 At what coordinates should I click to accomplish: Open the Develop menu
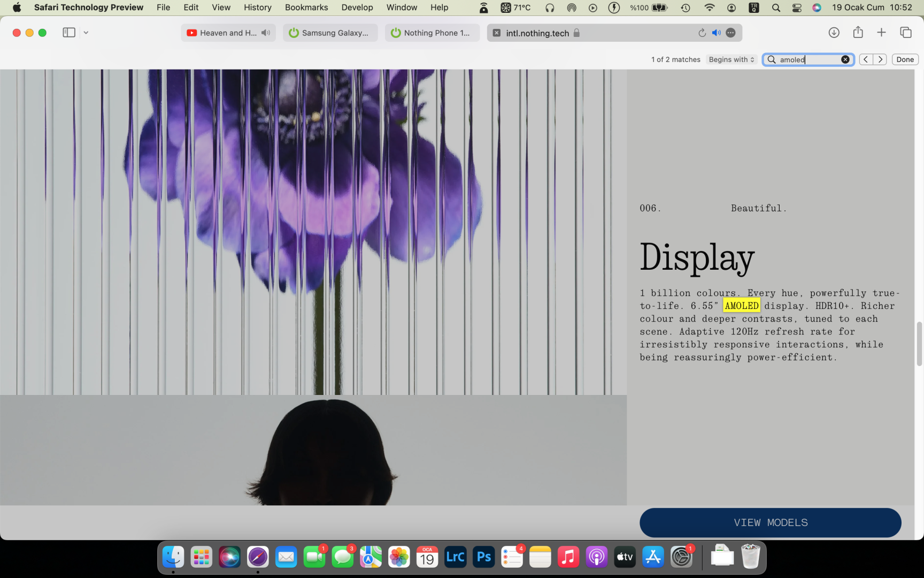357,7
